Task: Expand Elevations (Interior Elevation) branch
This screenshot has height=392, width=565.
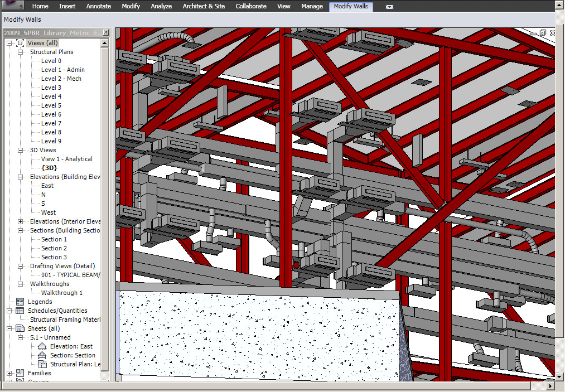Action: (x=21, y=221)
